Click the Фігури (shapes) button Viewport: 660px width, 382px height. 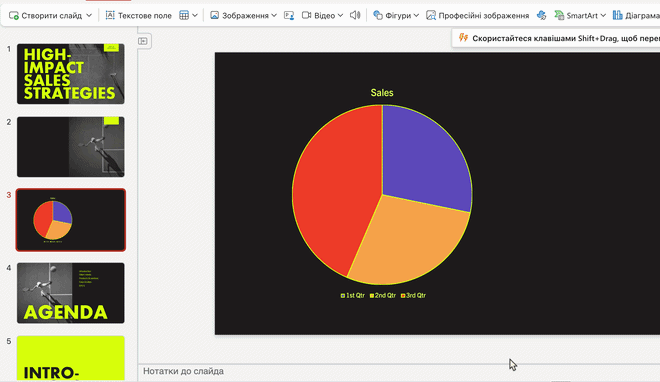click(x=392, y=16)
